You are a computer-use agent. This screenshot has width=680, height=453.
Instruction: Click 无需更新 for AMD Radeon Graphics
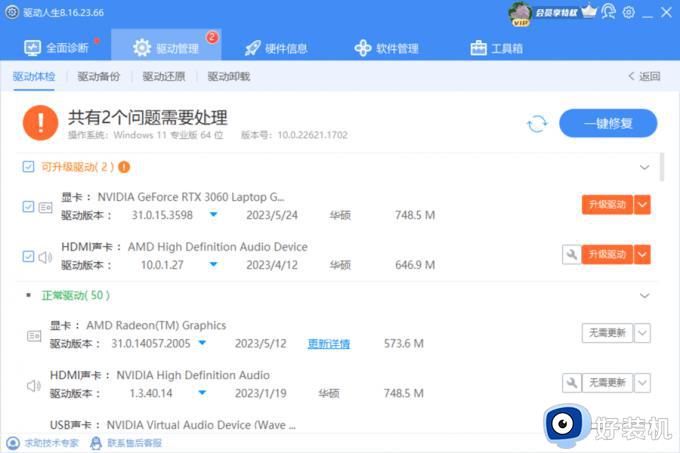(x=607, y=333)
